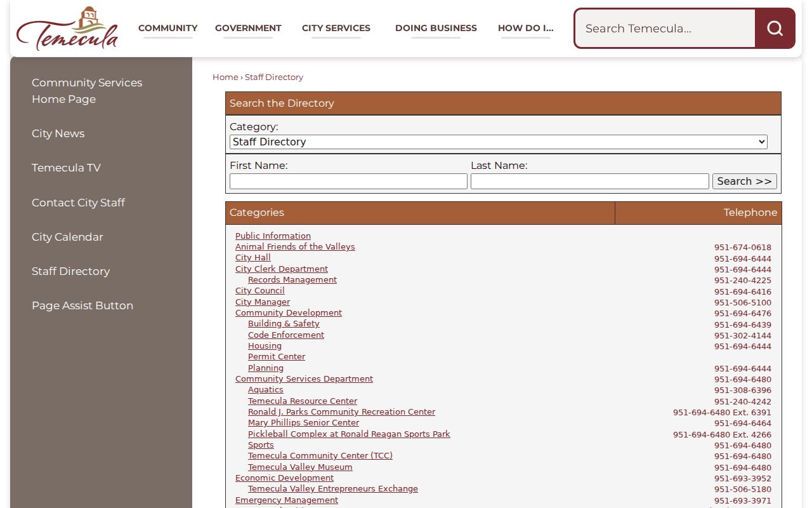Click phone number 951-240-4225

(743, 280)
